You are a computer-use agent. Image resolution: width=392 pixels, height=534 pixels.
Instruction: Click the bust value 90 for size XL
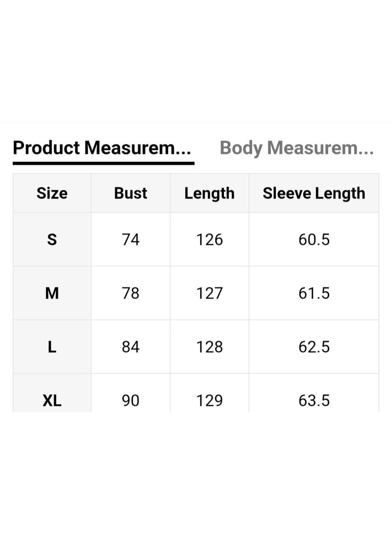click(130, 400)
